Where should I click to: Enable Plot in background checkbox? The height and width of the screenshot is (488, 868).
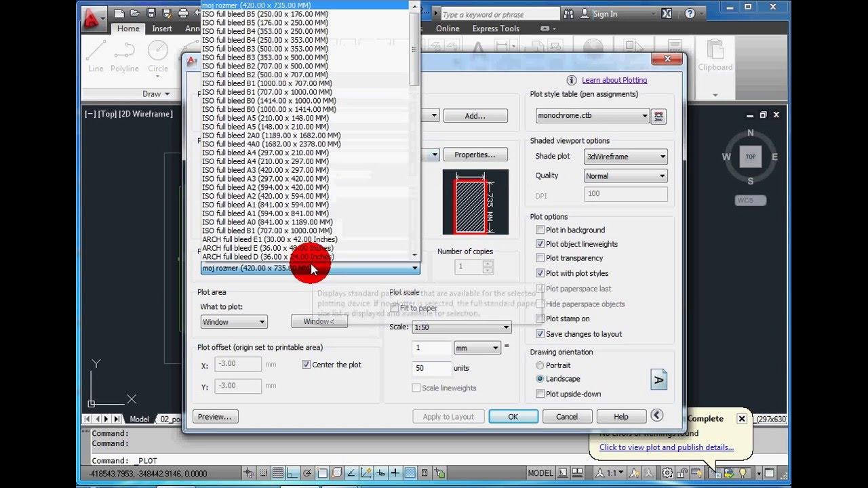click(540, 230)
